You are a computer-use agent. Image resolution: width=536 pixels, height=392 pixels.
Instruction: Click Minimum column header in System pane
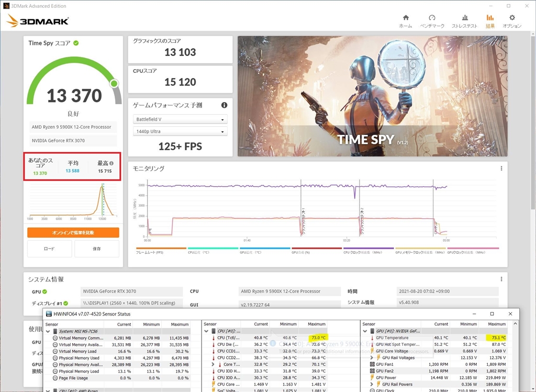tap(151, 324)
